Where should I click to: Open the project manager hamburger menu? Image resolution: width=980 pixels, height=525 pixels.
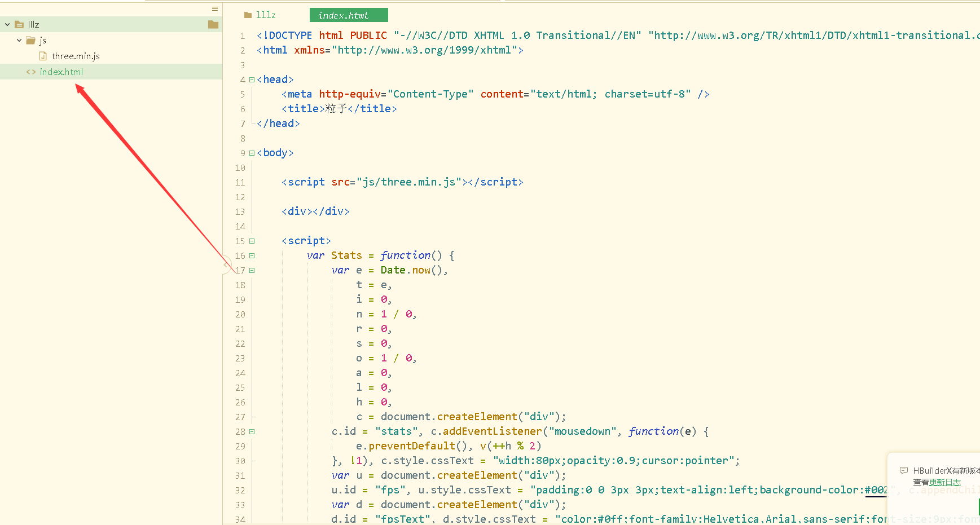pos(214,8)
